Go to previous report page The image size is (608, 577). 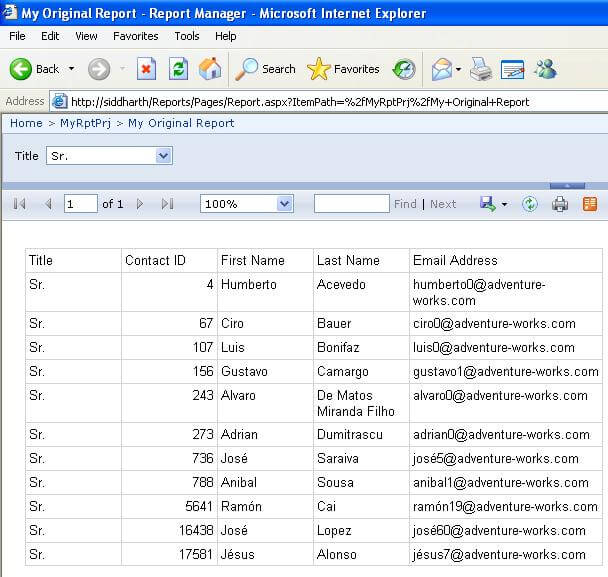48,204
